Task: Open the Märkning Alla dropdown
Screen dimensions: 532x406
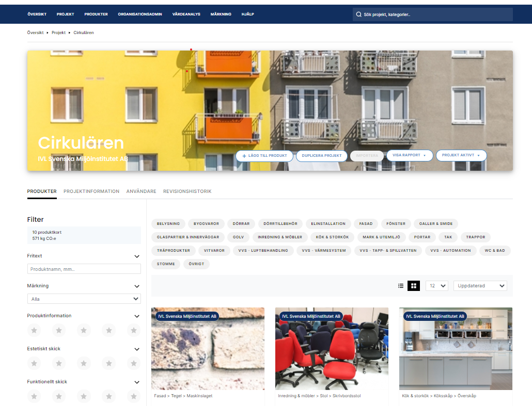Action: click(x=84, y=299)
